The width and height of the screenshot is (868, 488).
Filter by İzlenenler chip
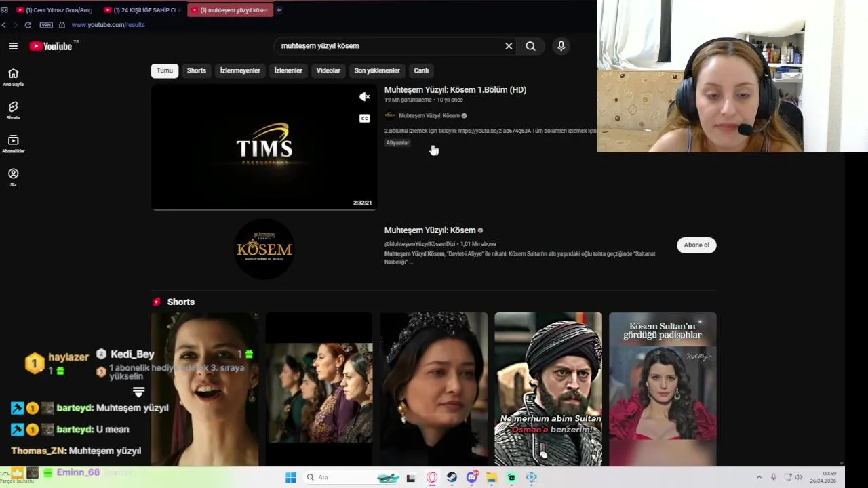[288, 70]
